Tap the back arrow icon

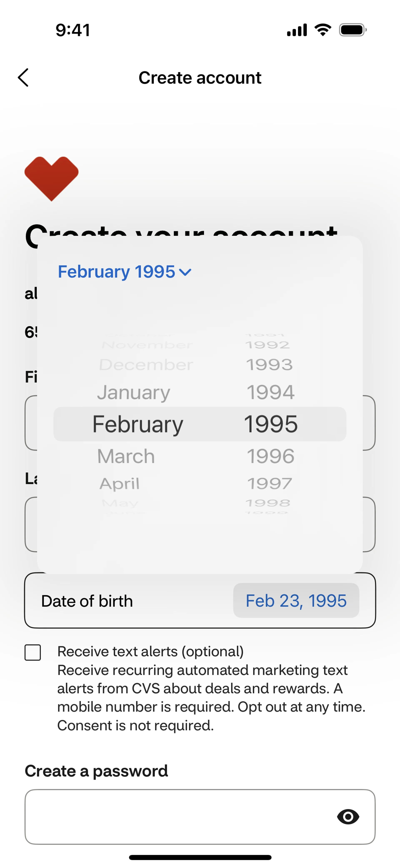[23, 78]
